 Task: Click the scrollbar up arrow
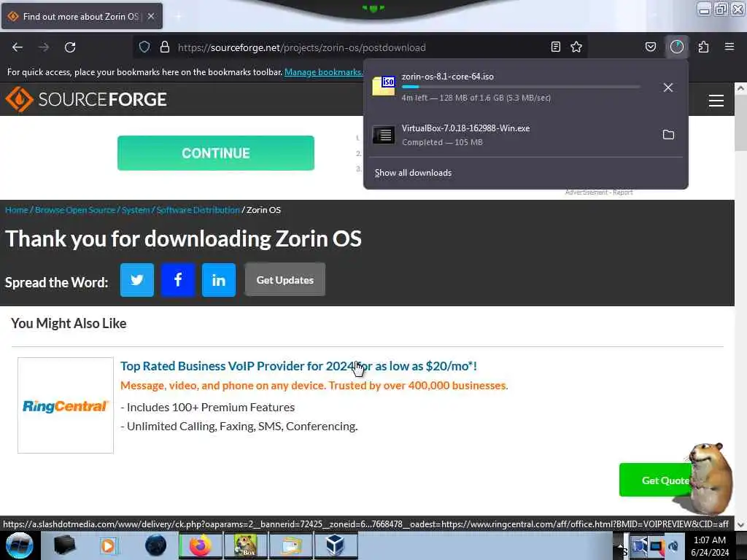coord(740,88)
